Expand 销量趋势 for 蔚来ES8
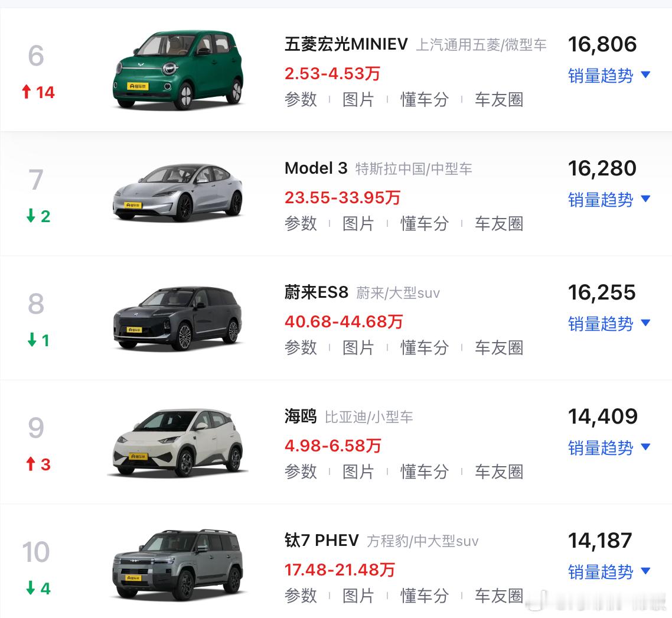Screen dimensions: 672x618 point(609,324)
